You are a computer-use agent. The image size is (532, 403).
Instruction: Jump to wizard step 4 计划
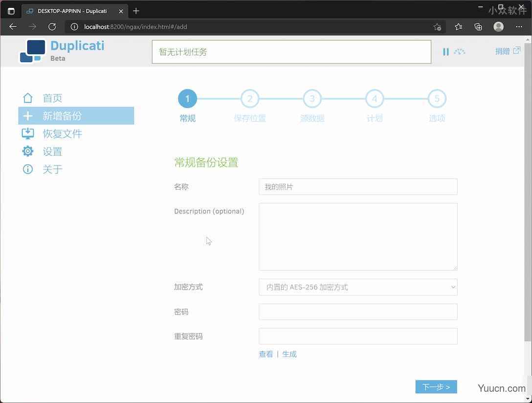[375, 99]
